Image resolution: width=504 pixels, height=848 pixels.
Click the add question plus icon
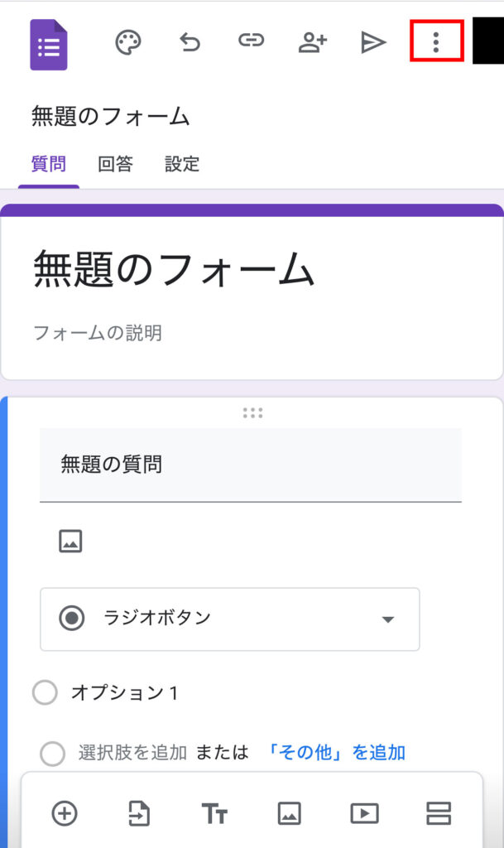coord(65,813)
